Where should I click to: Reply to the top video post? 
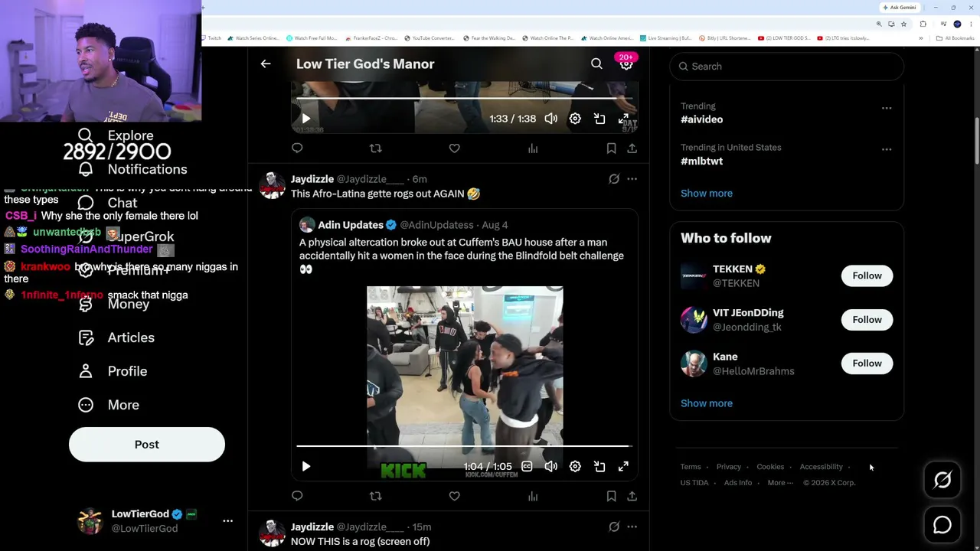click(x=297, y=148)
